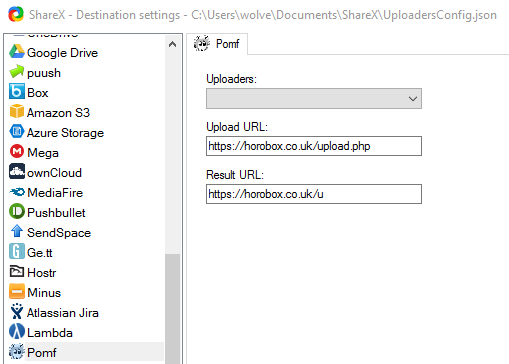Choose Mega from the list
This screenshot has width=509, height=364.
tap(43, 153)
